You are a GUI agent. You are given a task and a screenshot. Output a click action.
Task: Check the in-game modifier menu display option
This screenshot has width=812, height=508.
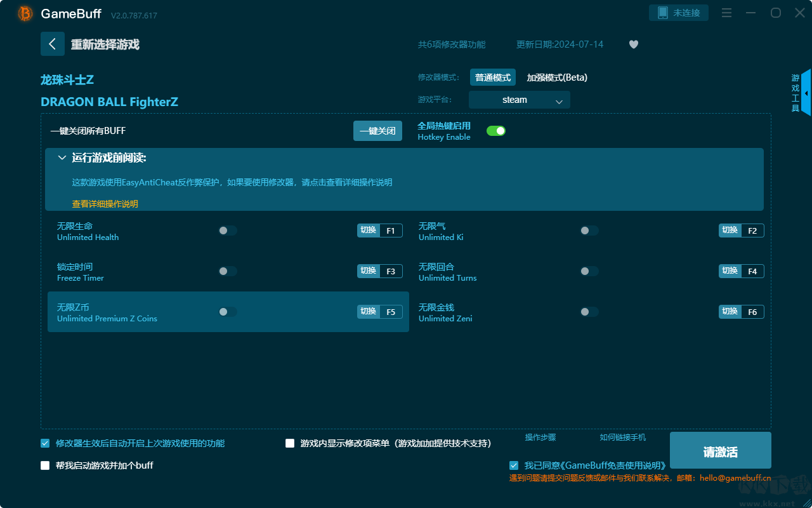tap(289, 443)
